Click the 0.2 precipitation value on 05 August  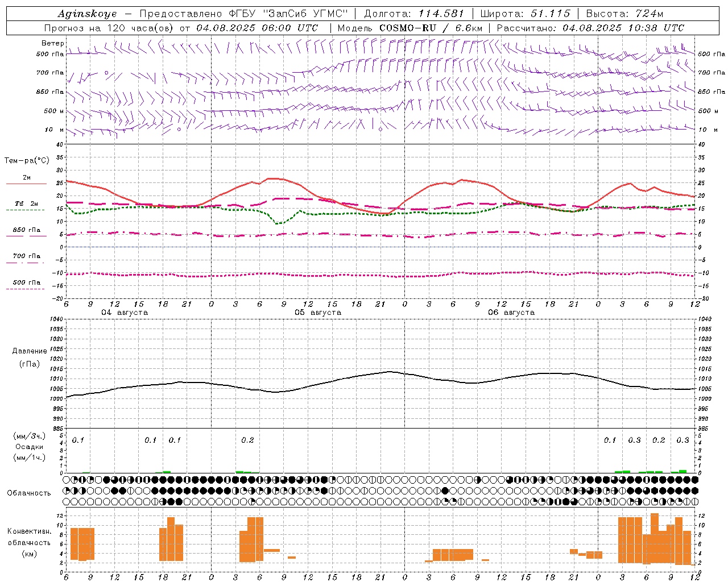click(247, 440)
